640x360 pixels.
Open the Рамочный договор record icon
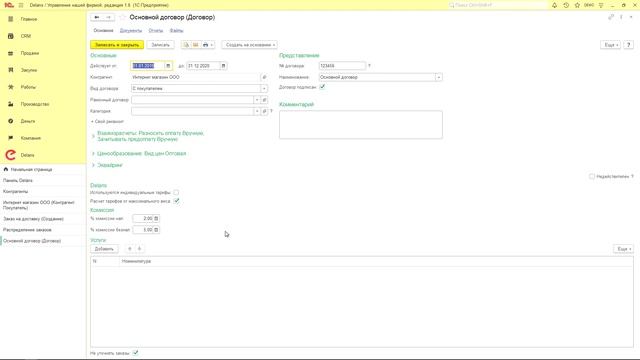tap(264, 100)
